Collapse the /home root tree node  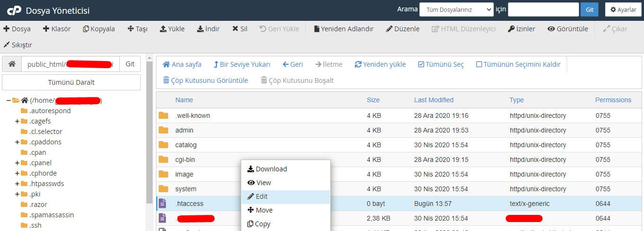point(9,100)
